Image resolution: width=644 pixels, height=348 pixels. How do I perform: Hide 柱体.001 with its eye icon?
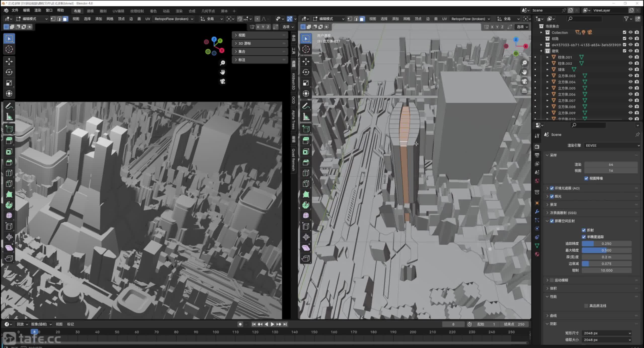pyautogui.click(x=630, y=57)
